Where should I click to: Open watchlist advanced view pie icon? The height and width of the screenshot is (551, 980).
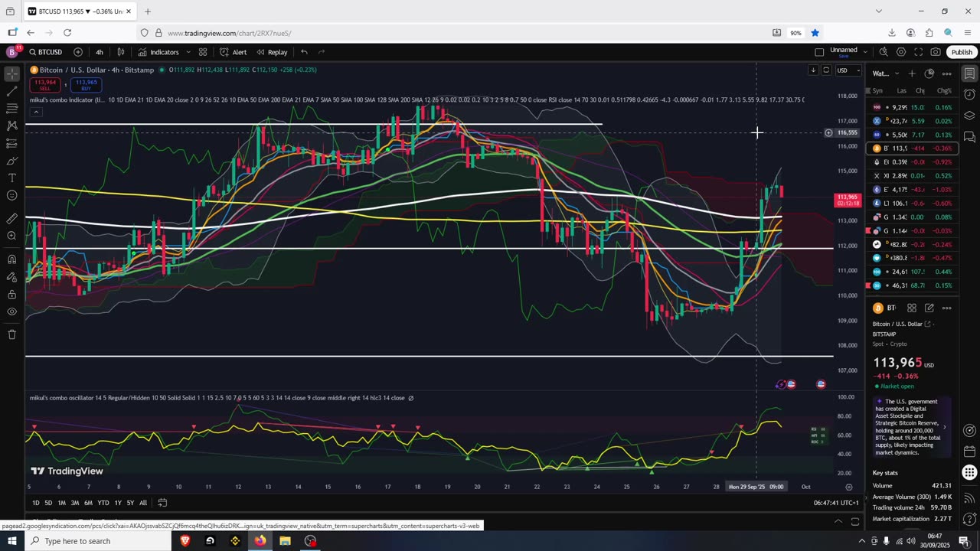coord(929,73)
